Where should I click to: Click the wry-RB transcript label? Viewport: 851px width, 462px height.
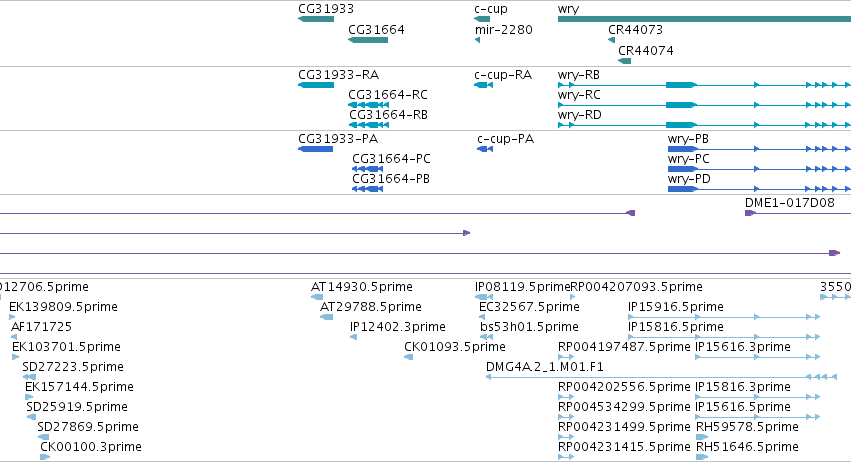pos(579,75)
